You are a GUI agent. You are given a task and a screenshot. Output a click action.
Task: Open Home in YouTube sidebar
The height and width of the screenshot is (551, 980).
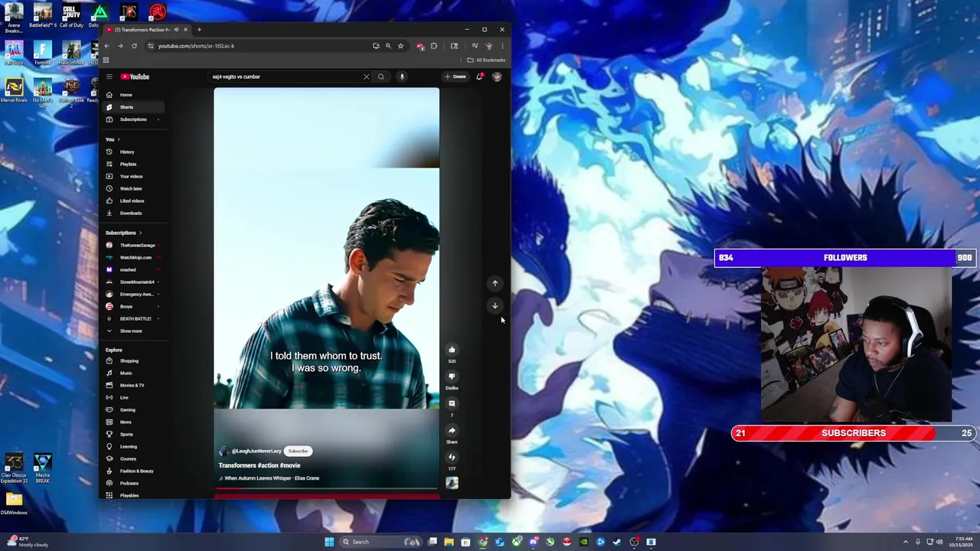click(134, 95)
